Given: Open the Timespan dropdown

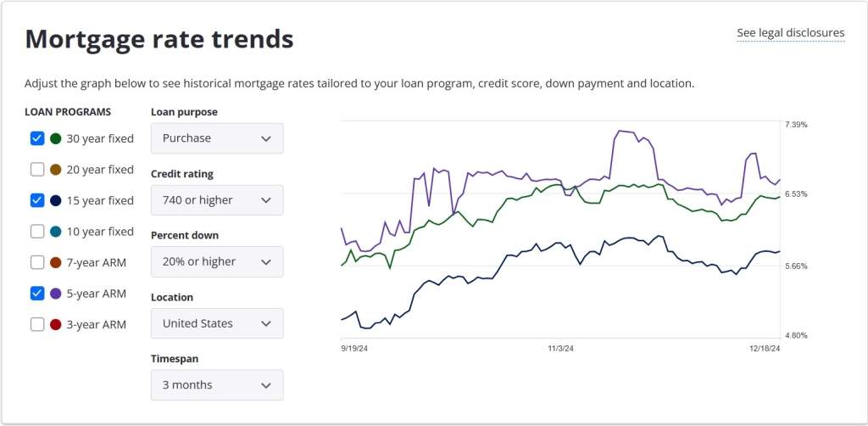Looking at the screenshot, I should [217, 385].
